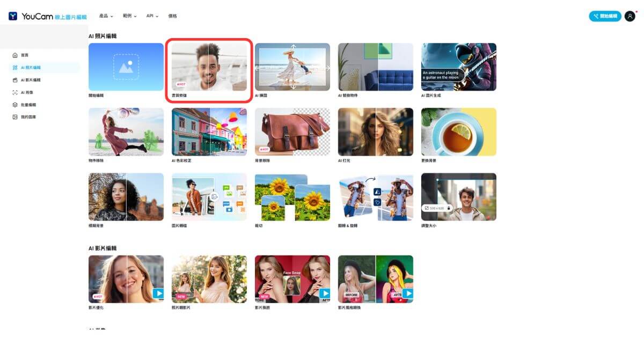Open the 畫質修復 tool thumbnail

click(209, 67)
